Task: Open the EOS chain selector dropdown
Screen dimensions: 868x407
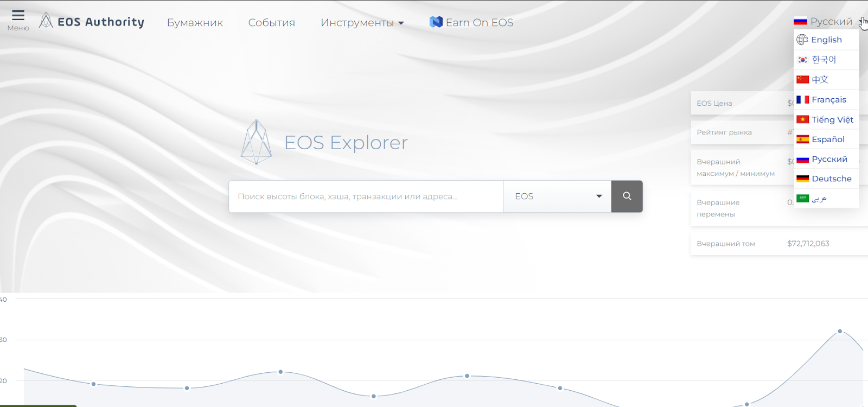Action: click(557, 196)
